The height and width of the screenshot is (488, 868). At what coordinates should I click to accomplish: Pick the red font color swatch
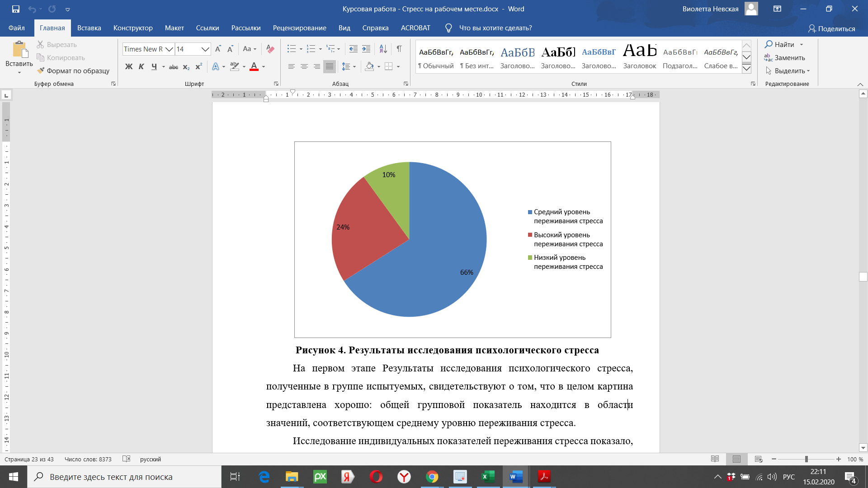tap(254, 67)
